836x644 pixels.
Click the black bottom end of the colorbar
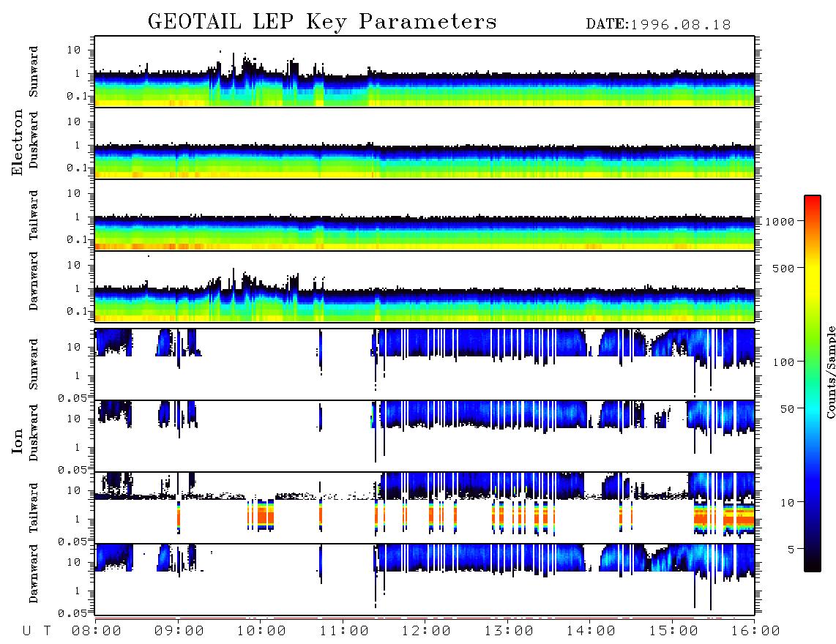(813, 565)
